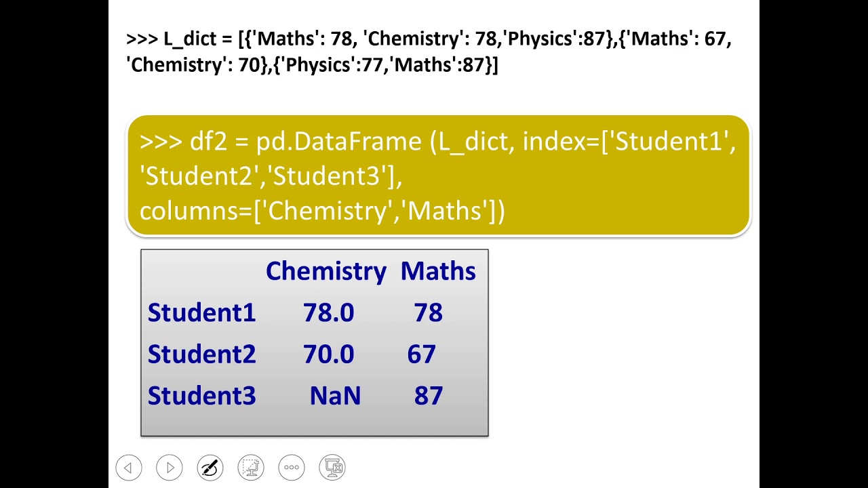The image size is (868, 488).
Task: Click Student1's Chemistry value 78.0
Action: click(x=328, y=312)
